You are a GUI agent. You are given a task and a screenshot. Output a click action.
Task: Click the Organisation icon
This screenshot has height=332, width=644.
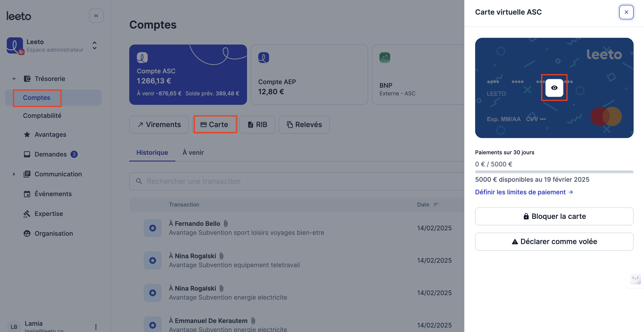click(x=27, y=233)
